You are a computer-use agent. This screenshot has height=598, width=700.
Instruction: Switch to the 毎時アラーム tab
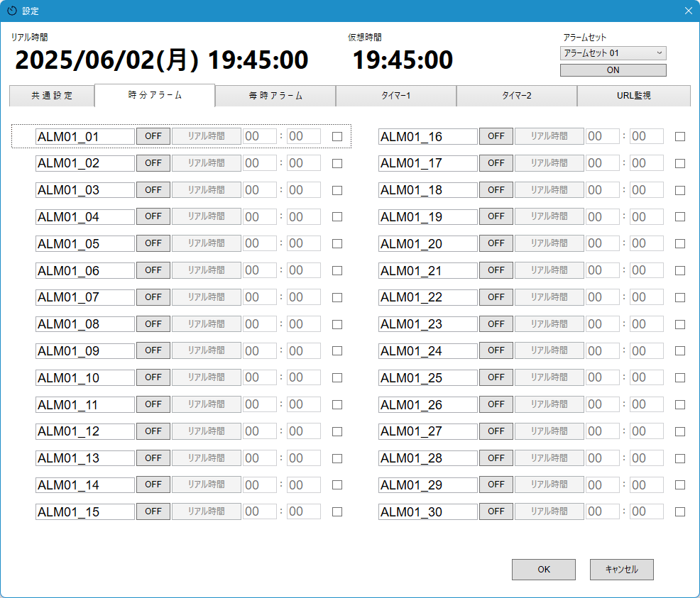pos(275,95)
